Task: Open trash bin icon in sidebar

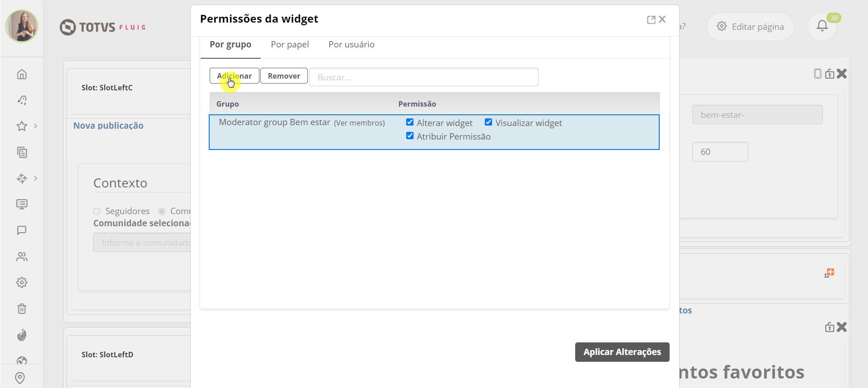Action: pos(22,309)
